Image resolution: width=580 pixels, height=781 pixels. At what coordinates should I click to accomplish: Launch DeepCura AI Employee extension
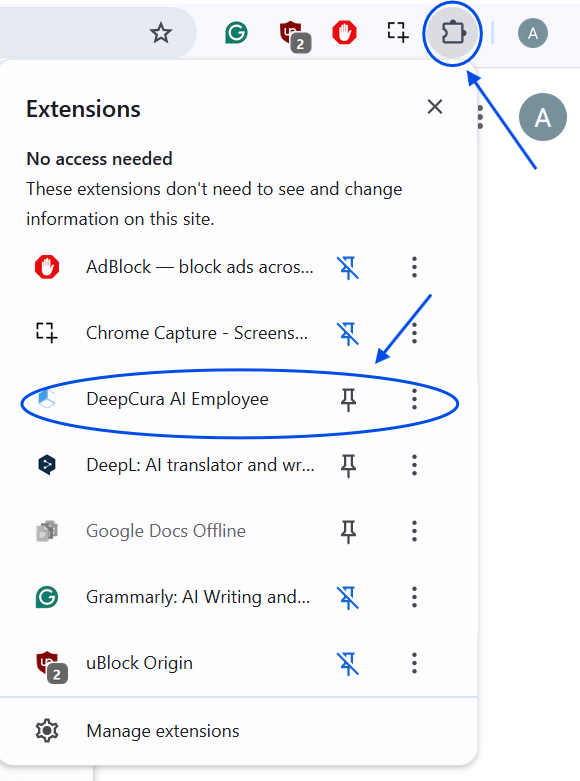pyautogui.click(x=177, y=399)
